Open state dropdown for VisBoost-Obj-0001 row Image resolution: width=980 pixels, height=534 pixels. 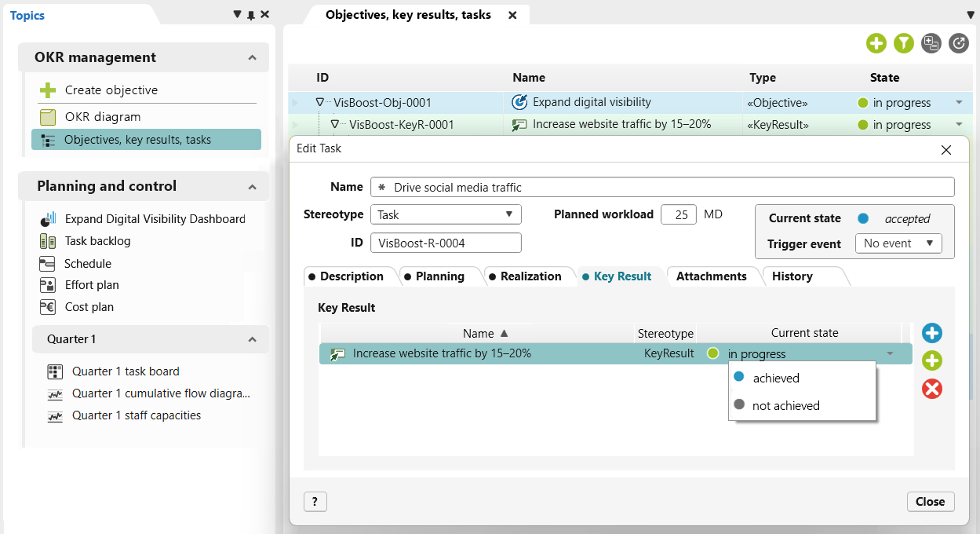[959, 103]
